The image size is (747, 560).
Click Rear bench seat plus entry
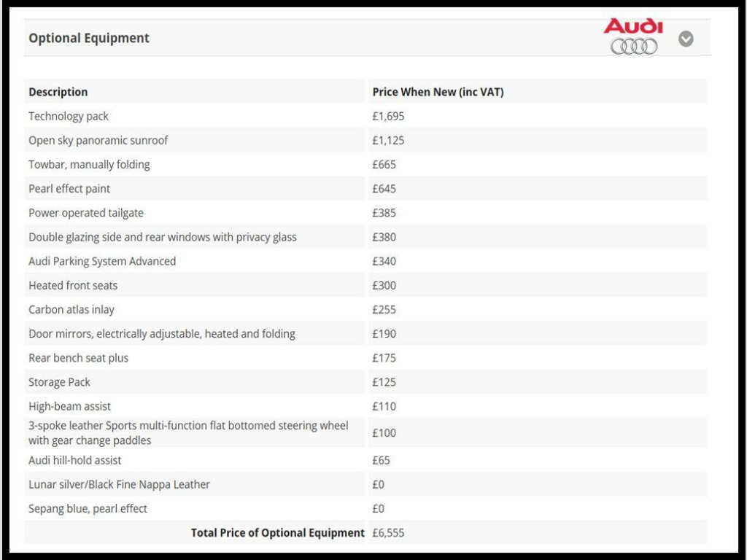[x=78, y=358]
